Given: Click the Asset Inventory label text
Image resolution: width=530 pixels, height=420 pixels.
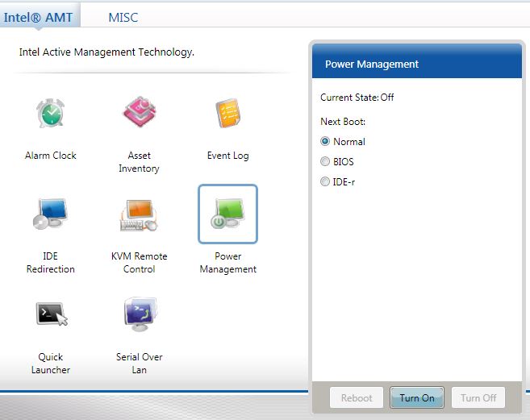Looking at the screenshot, I should coord(139,162).
